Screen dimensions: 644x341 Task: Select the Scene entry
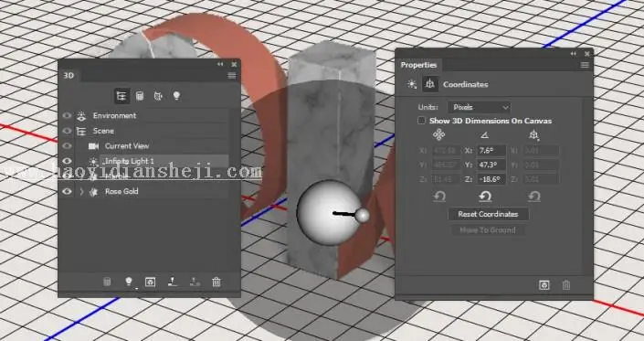point(103,131)
